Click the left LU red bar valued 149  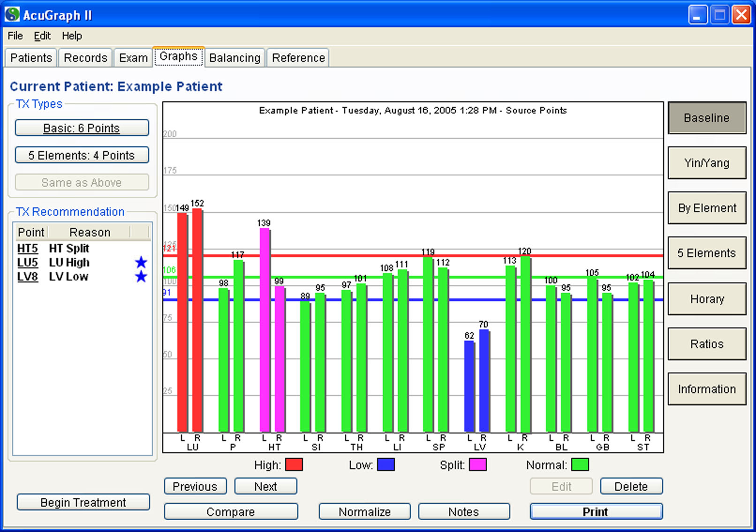click(182, 322)
